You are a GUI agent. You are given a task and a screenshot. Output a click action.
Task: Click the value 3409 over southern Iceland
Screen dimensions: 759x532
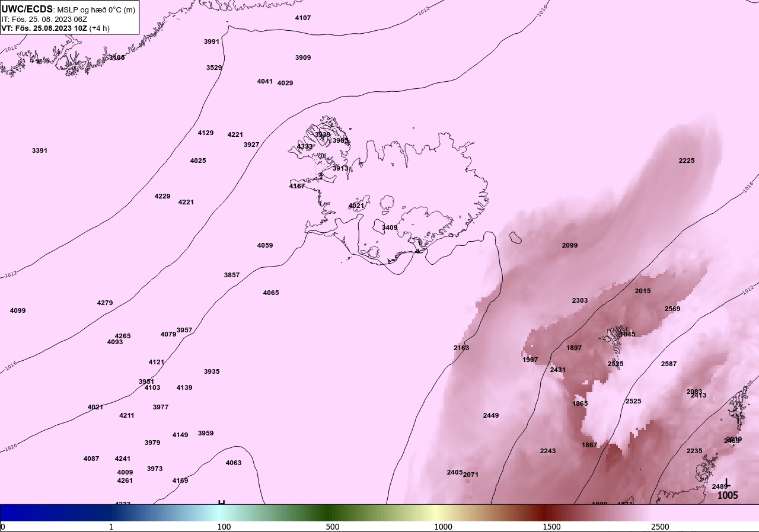pos(390,227)
